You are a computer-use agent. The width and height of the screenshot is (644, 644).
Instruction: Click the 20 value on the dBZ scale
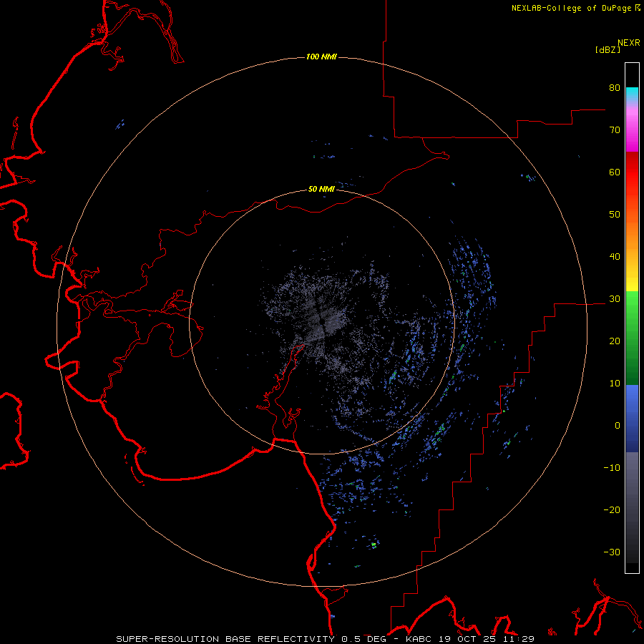[615, 341]
